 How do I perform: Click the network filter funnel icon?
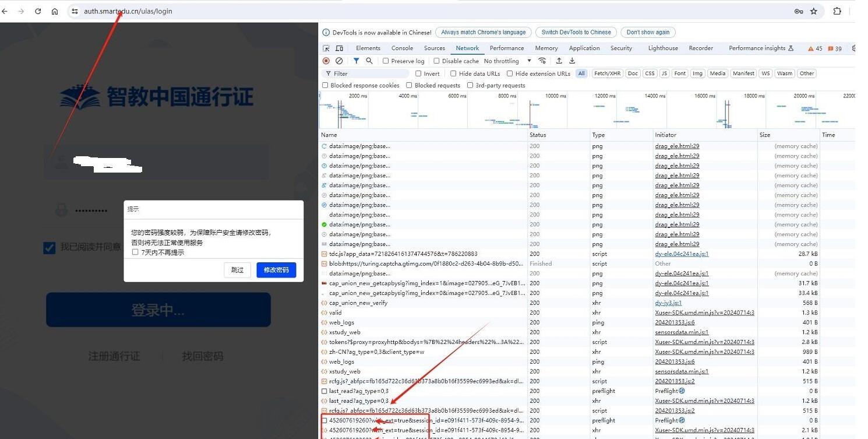(x=356, y=61)
